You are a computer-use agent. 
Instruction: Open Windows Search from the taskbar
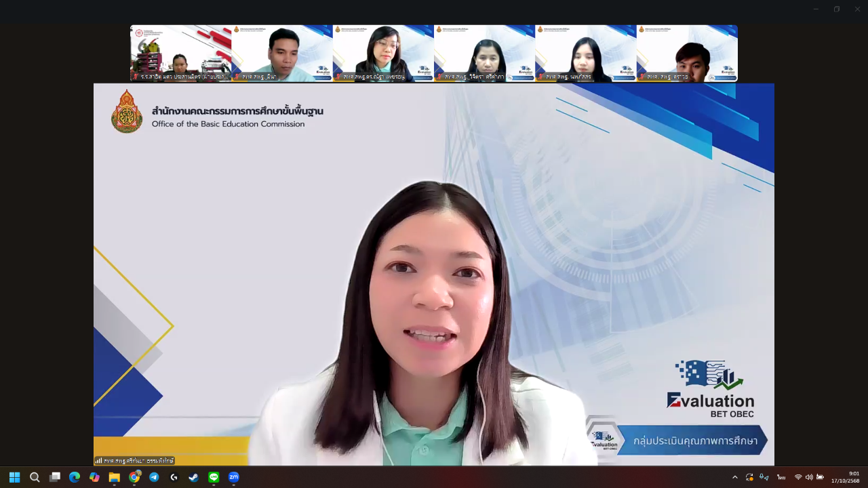[35, 477]
